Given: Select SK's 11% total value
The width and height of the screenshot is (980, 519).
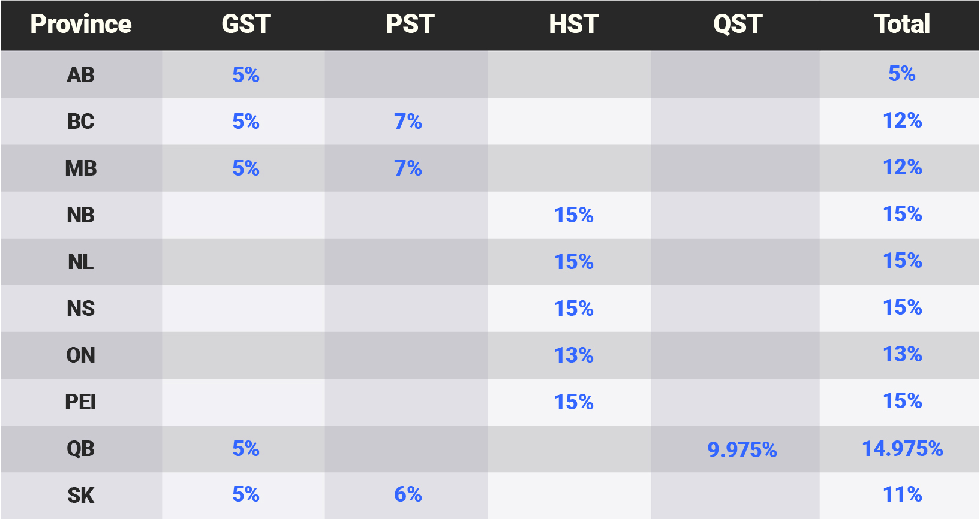Looking at the screenshot, I should coord(902,494).
